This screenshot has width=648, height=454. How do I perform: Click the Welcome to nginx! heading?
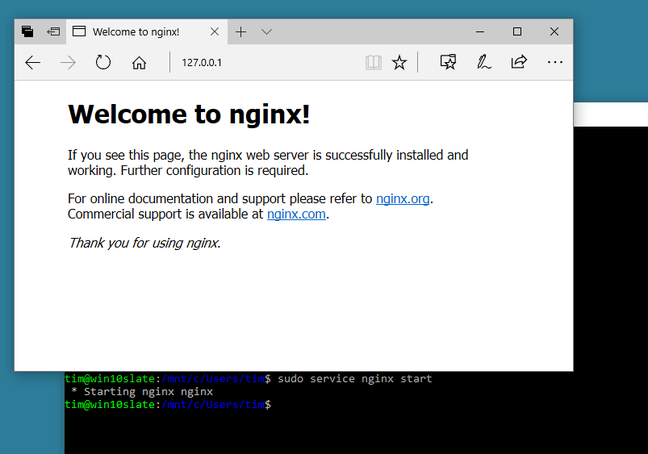189,114
